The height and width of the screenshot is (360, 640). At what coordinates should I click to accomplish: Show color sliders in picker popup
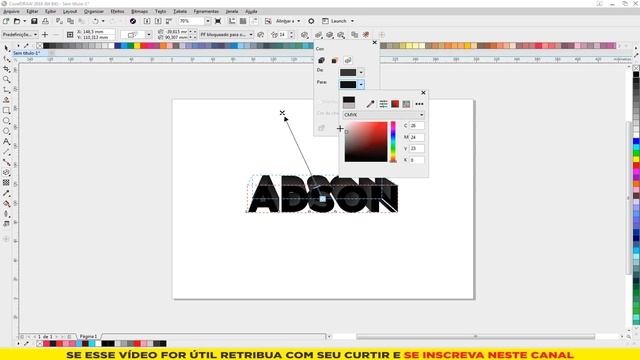pos(383,104)
